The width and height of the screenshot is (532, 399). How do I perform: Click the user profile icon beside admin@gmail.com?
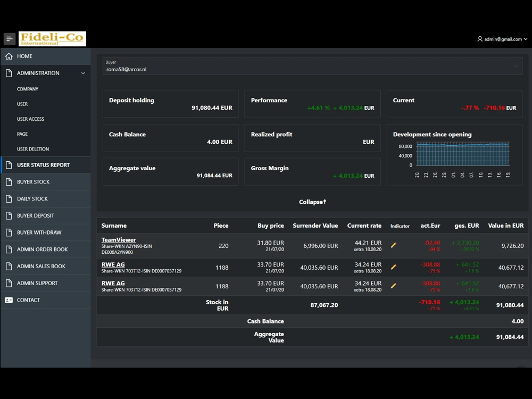tap(480, 39)
